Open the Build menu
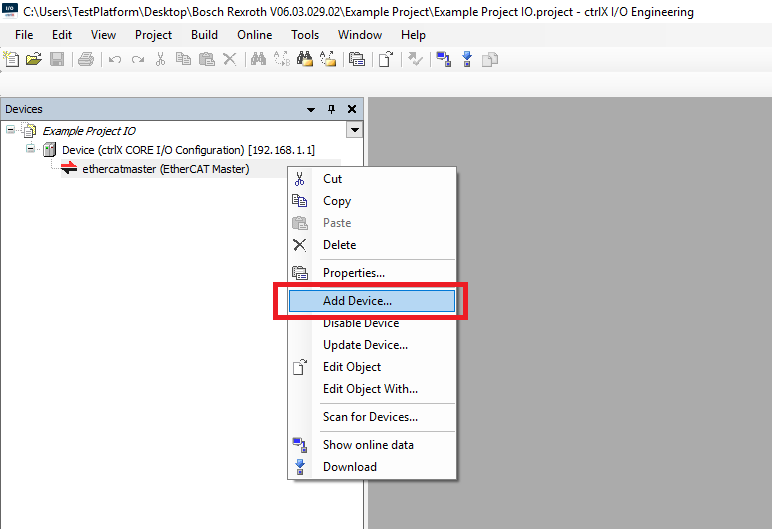772x529 pixels. coord(204,35)
